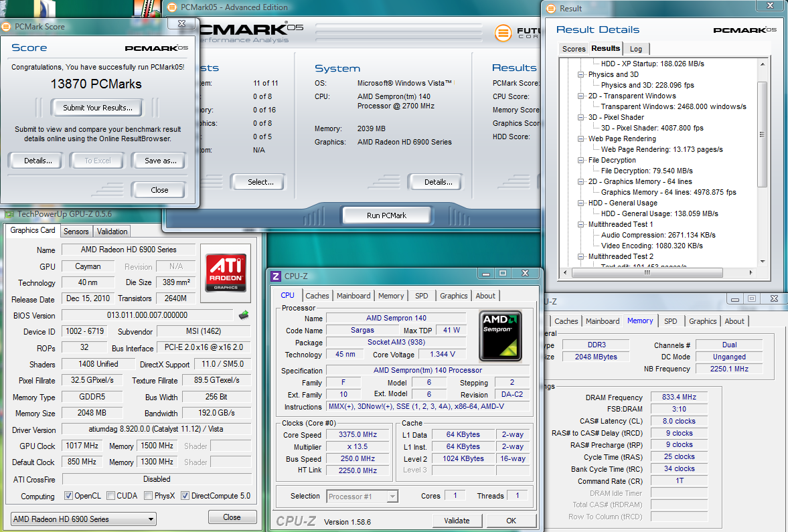The image size is (788, 532).
Task: Click the scroll up arrow in Result Details
Action: pyautogui.click(x=762, y=64)
